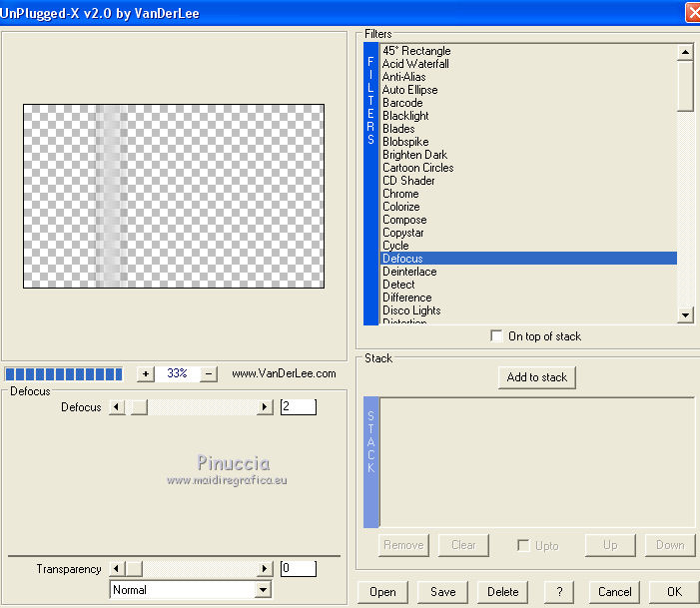700x608 pixels.
Task: Select Acid Waterfall filter
Action: 528,64
